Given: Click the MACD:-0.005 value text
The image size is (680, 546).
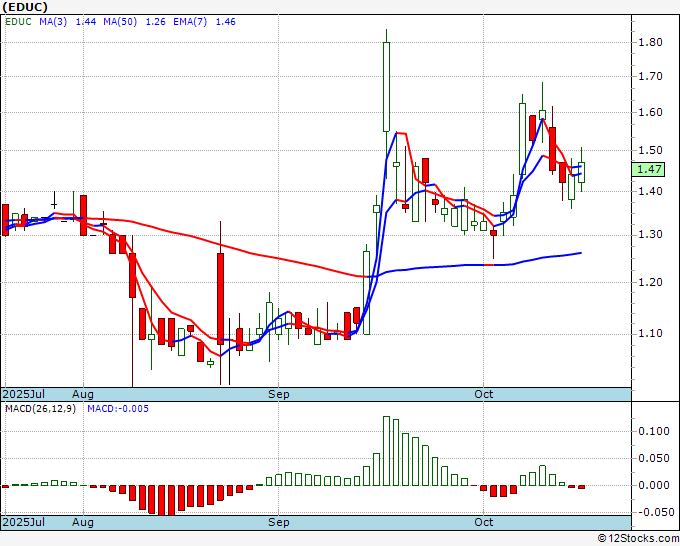Looking at the screenshot, I should tap(118, 409).
